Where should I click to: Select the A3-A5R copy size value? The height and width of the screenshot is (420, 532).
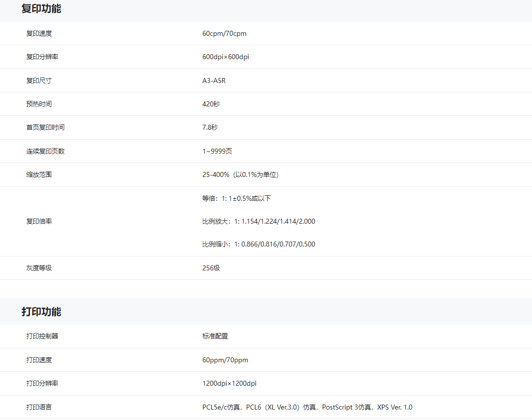click(x=214, y=81)
